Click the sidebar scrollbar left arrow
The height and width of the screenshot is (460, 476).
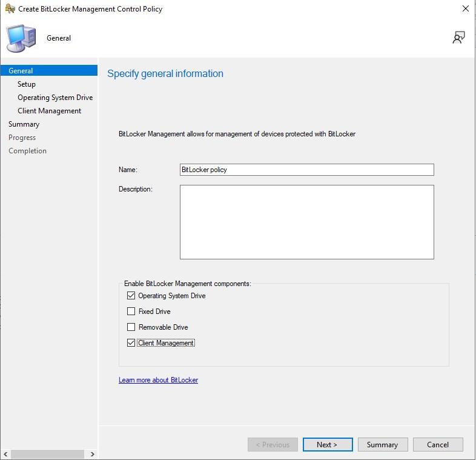coord(5,454)
